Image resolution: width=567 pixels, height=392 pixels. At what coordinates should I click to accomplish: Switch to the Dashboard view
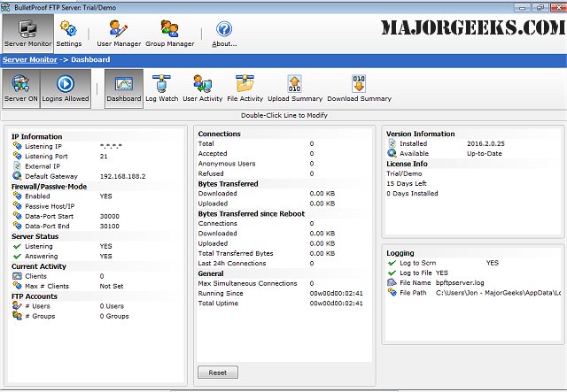(x=124, y=88)
